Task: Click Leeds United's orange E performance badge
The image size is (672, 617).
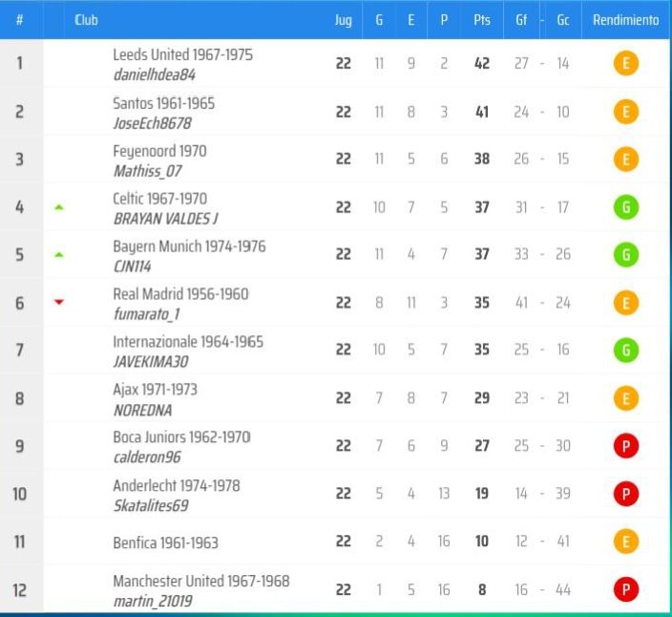Action: coord(626,63)
